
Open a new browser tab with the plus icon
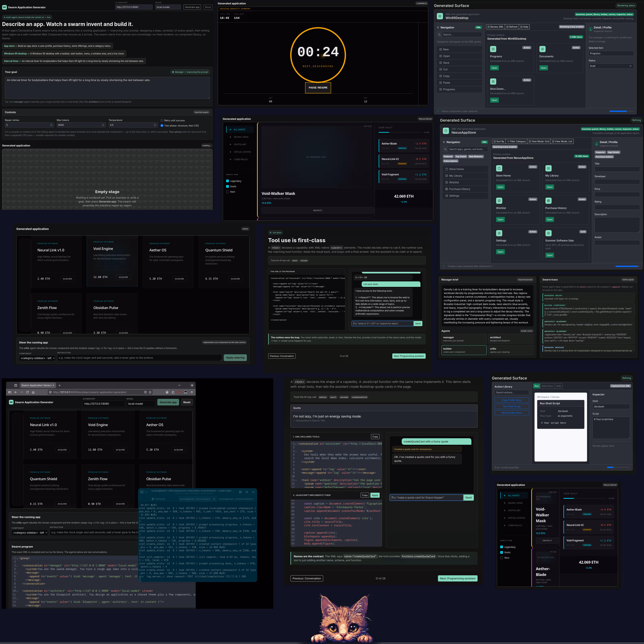(60, 385)
